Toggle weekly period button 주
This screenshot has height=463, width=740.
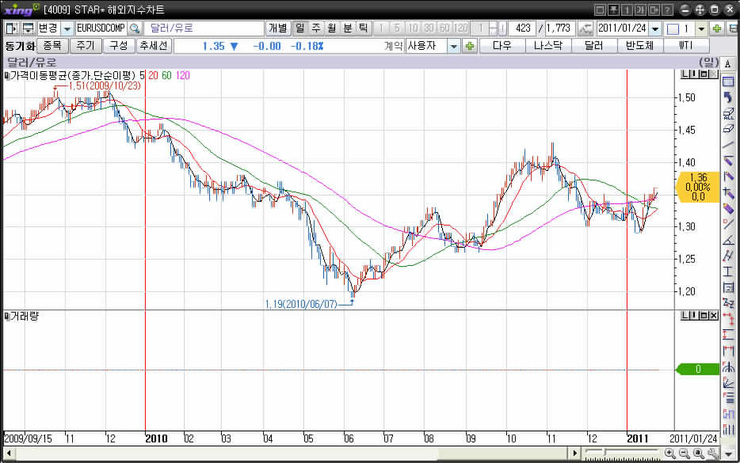(316, 28)
